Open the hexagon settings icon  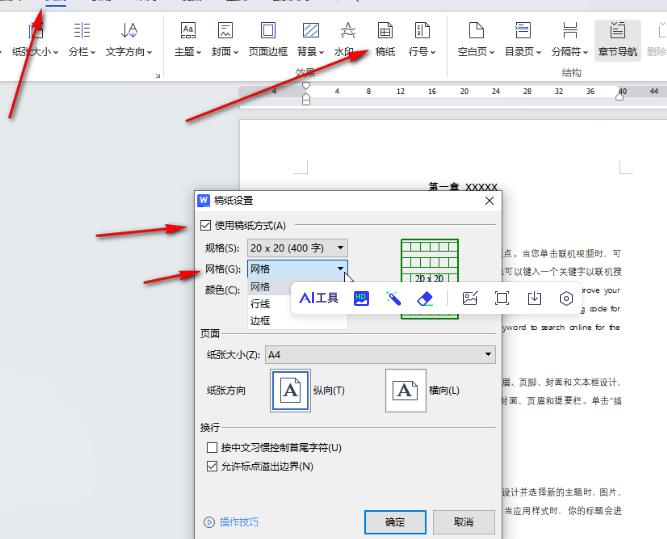click(x=566, y=298)
